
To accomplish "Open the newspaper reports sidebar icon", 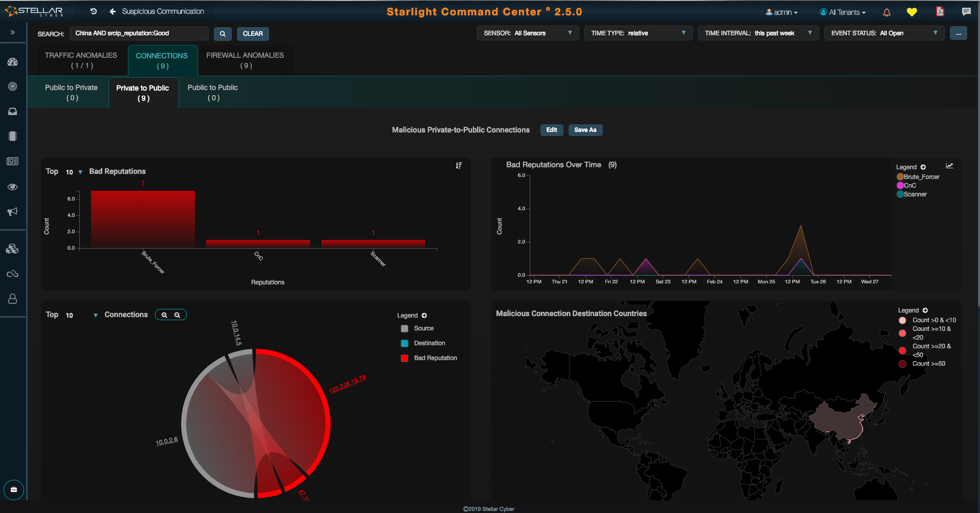I will point(13,161).
